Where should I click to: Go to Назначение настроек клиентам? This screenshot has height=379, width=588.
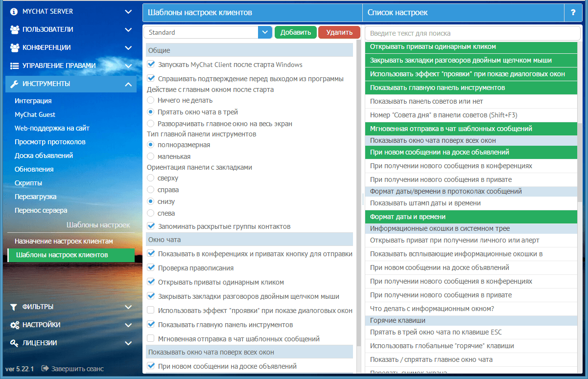point(64,241)
